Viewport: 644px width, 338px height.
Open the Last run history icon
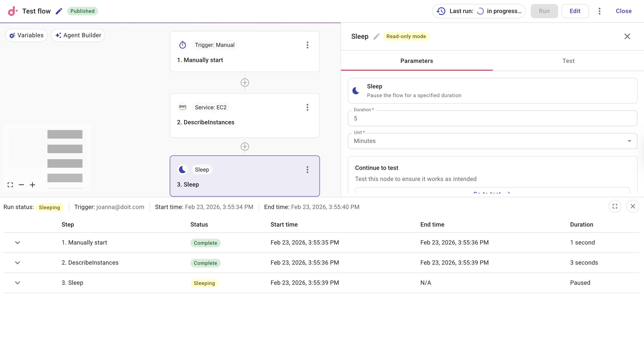441,11
